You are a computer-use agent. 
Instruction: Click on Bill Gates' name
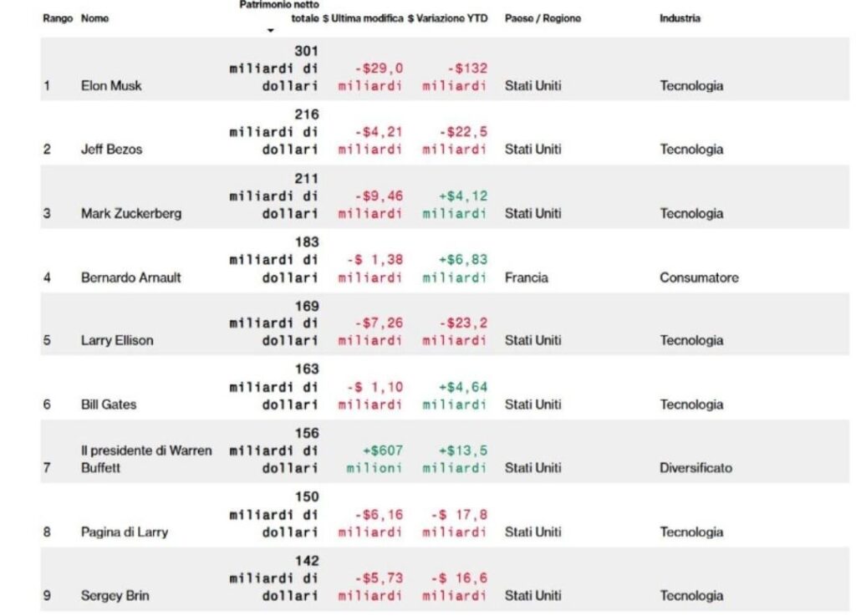tap(109, 405)
